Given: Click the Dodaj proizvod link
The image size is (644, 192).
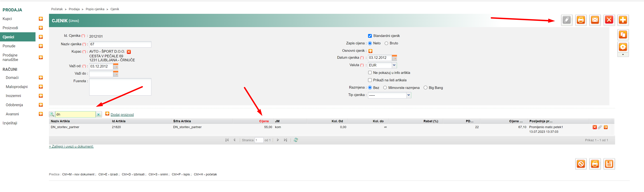Looking at the screenshot, I should 122,115.
